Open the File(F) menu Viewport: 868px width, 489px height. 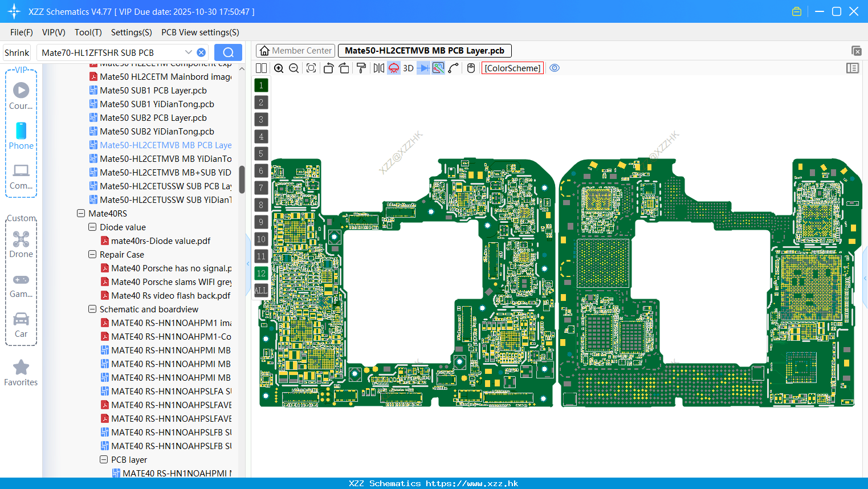22,32
